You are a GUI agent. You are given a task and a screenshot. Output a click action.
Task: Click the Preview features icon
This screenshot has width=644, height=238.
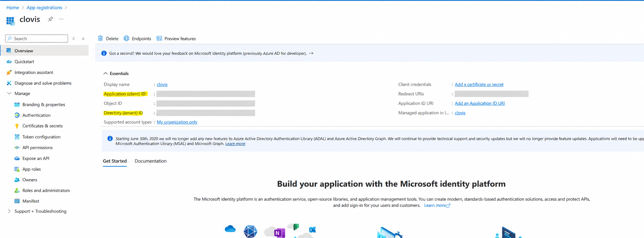[159, 38]
